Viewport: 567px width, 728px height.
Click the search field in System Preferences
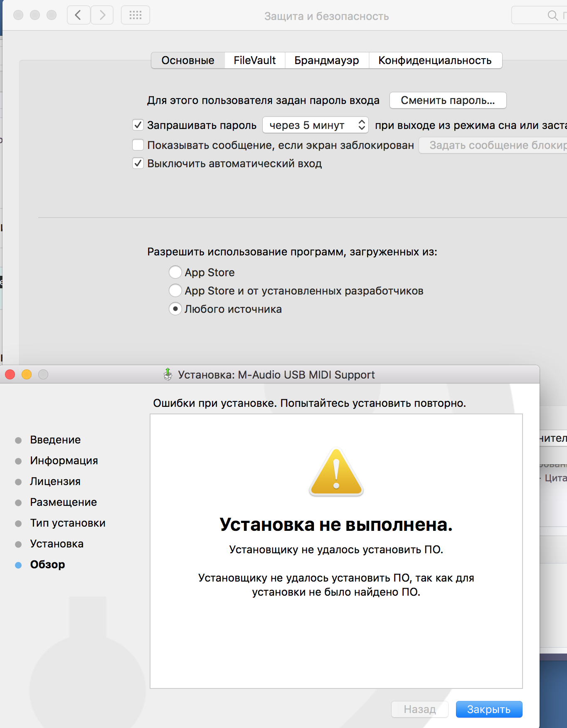539,15
